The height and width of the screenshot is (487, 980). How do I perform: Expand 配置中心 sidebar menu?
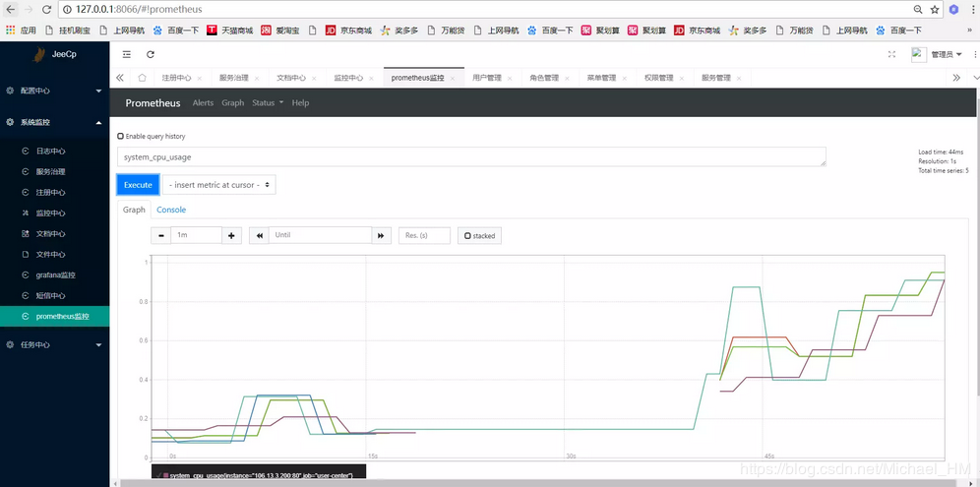(x=54, y=91)
